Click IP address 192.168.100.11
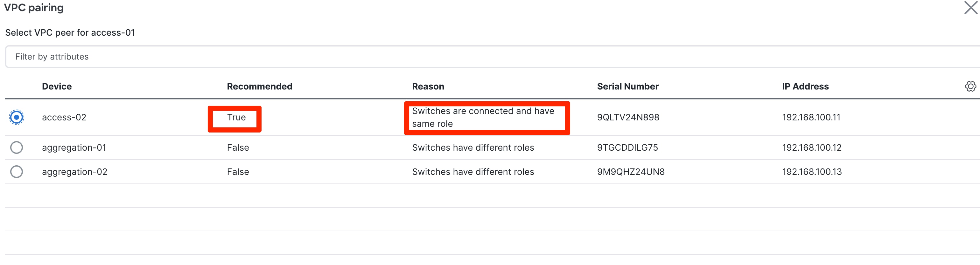980x265 pixels. click(811, 117)
